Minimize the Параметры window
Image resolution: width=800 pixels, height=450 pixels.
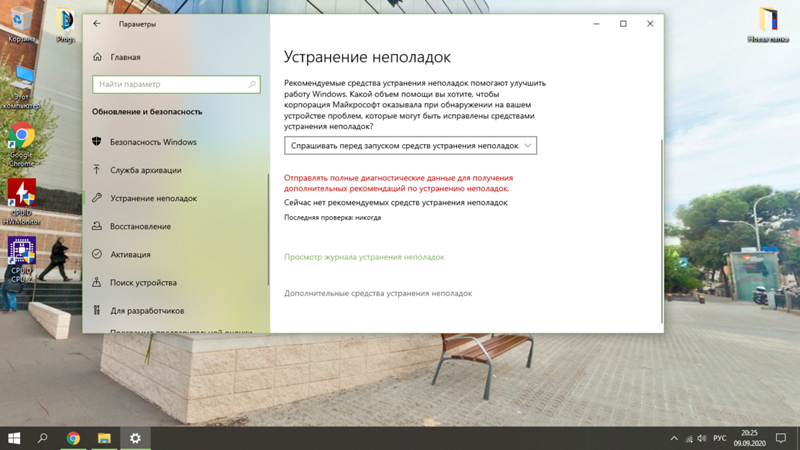pyautogui.click(x=596, y=23)
